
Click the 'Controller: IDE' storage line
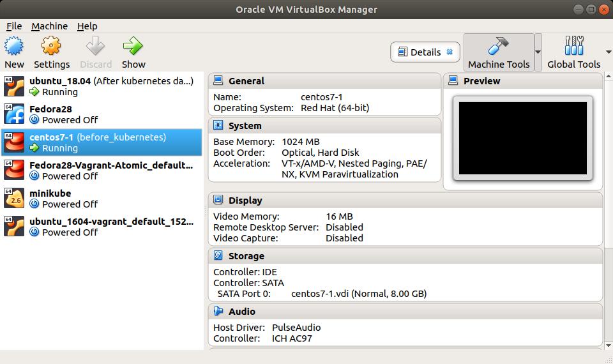pyautogui.click(x=245, y=272)
